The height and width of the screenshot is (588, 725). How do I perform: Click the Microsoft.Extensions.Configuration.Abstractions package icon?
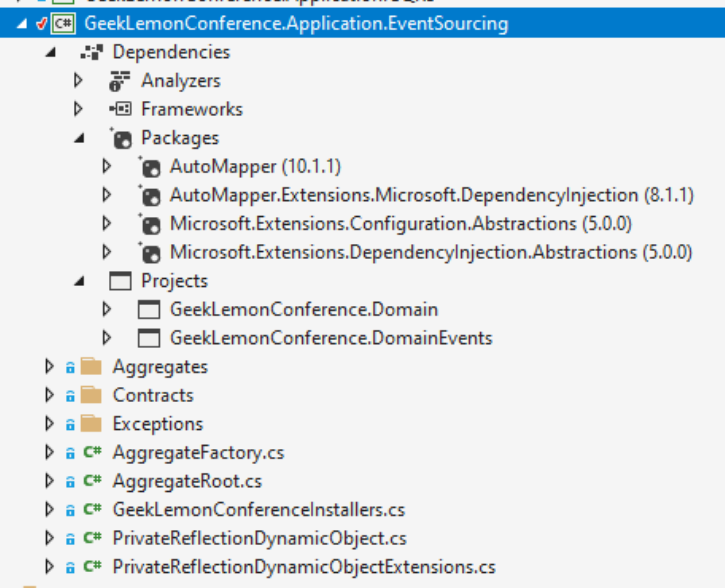(x=149, y=224)
